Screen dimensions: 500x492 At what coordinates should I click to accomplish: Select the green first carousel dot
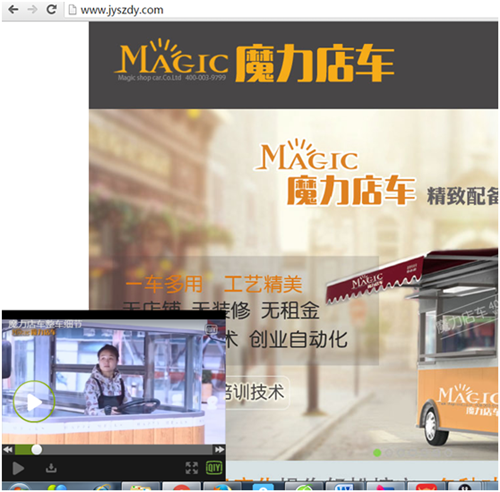[x=377, y=453]
